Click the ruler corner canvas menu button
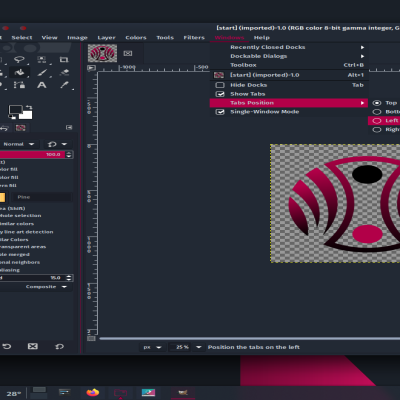Screen dimensions: 400x400 [91, 68]
